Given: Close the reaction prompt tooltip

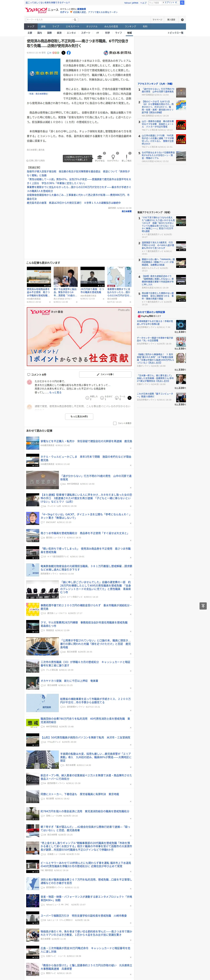Looking at the screenshot, I should 91,156.
